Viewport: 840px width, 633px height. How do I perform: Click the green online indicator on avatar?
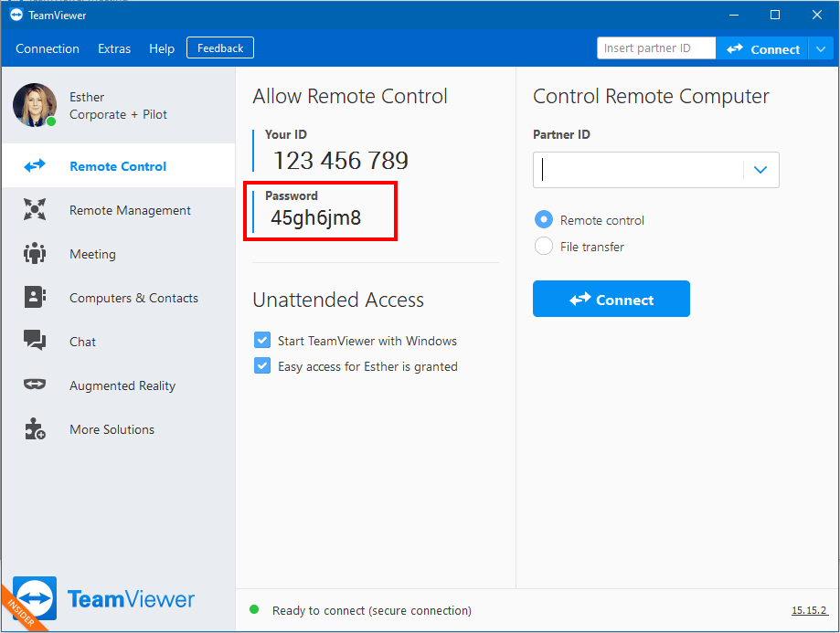pos(51,121)
